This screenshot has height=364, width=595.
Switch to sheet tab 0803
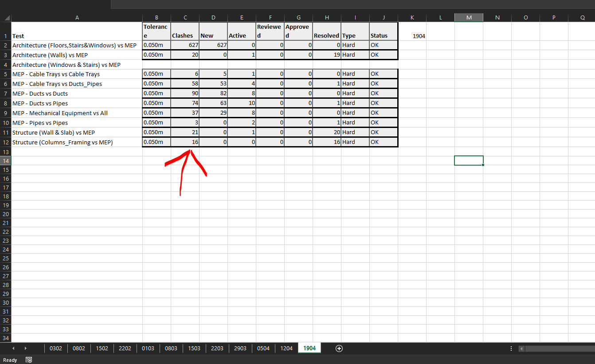171,349
